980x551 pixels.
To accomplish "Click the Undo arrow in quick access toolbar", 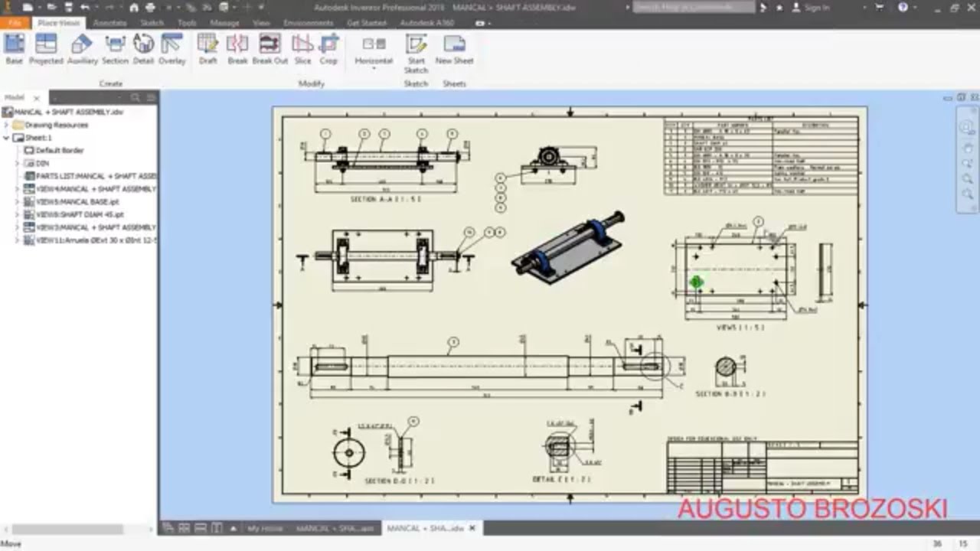I will 85,7.
